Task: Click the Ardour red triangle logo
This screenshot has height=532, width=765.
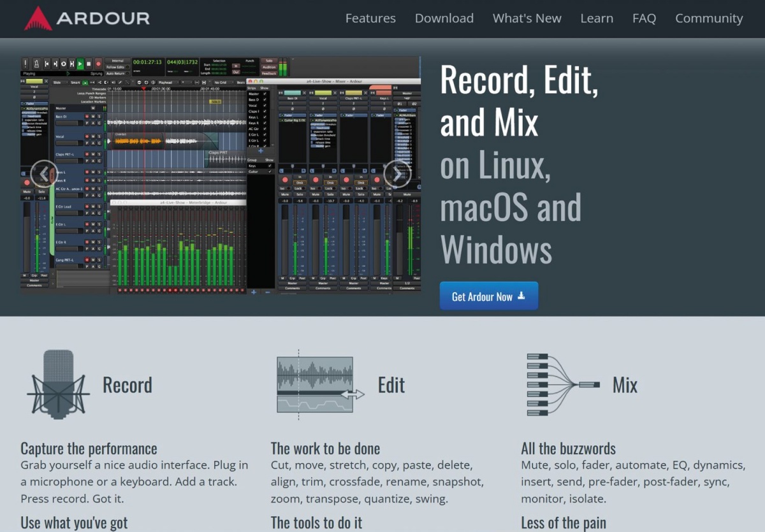Action: 38,18
